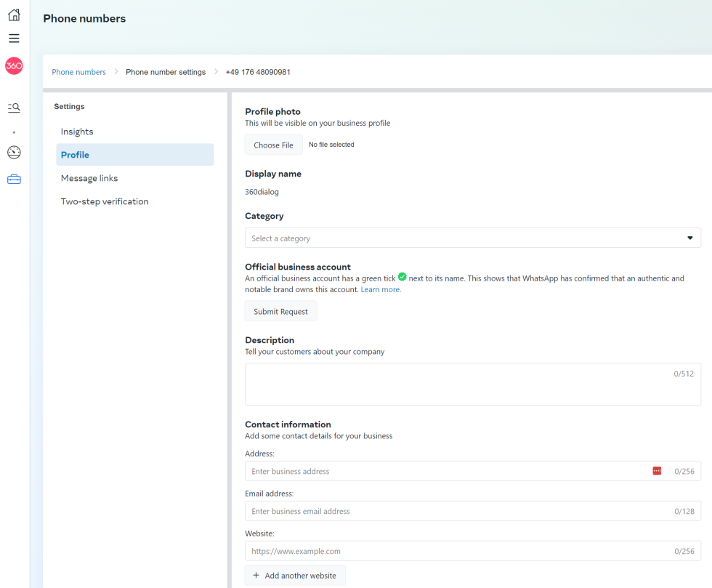Click the red icon in Address field
This screenshot has width=712, height=588.
657,471
